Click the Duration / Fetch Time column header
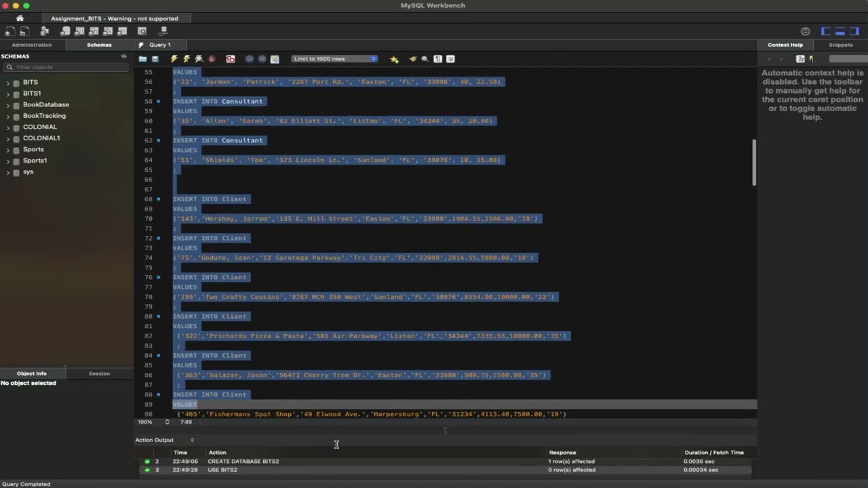This screenshot has width=868, height=488. pyautogui.click(x=714, y=453)
